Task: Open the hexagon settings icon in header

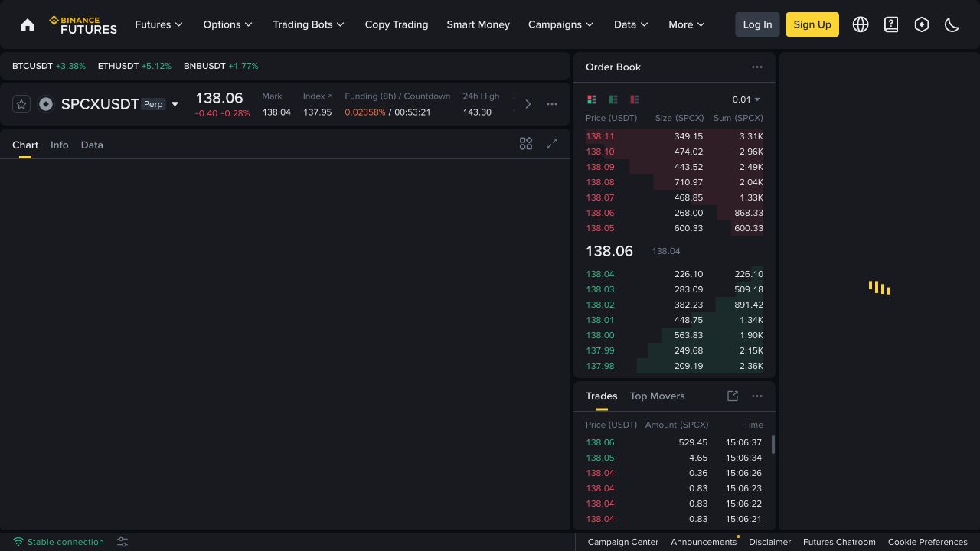Action: point(922,24)
